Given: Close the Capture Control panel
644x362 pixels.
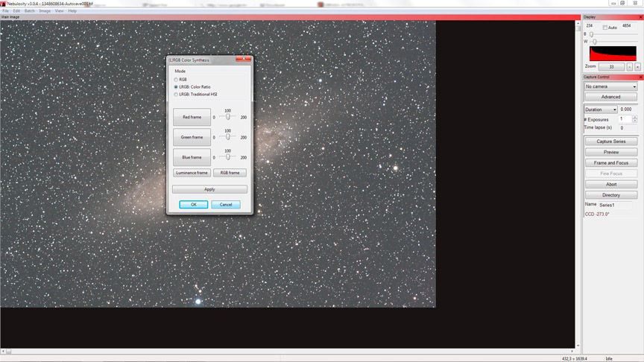Looking at the screenshot, I should click(640, 77).
